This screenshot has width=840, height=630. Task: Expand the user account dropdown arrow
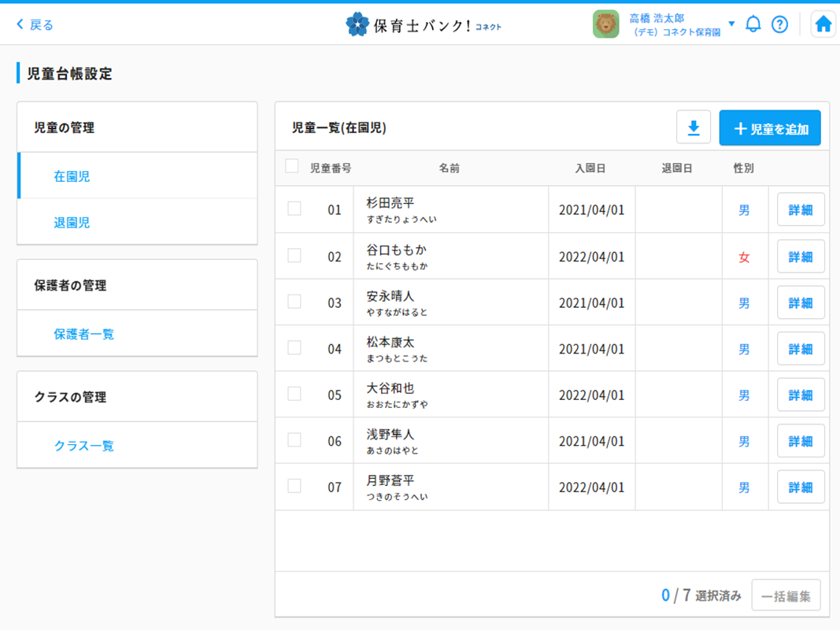point(731,24)
